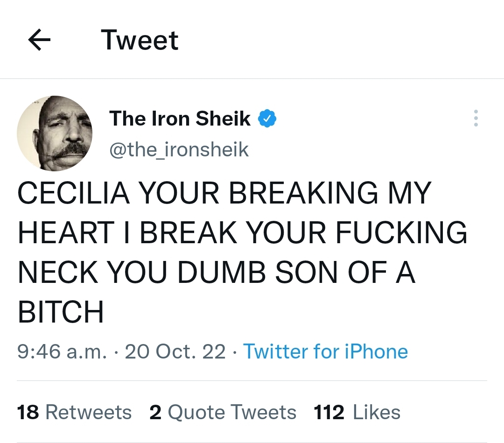Open the three-dot more options menu

tap(476, 119)
